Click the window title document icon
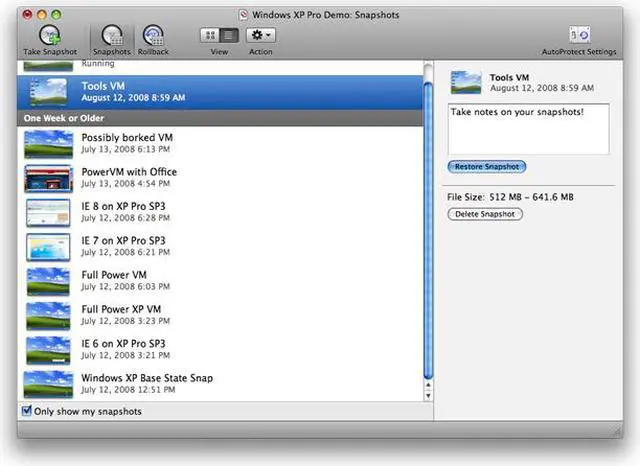640x466 pixels. (x=243, y=15)
